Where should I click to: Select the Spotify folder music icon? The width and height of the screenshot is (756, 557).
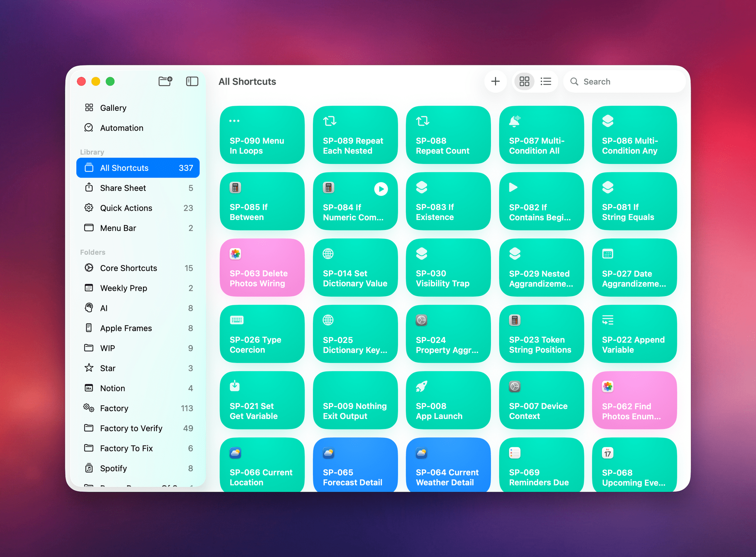pyautogui.click(x=89, y=468)
